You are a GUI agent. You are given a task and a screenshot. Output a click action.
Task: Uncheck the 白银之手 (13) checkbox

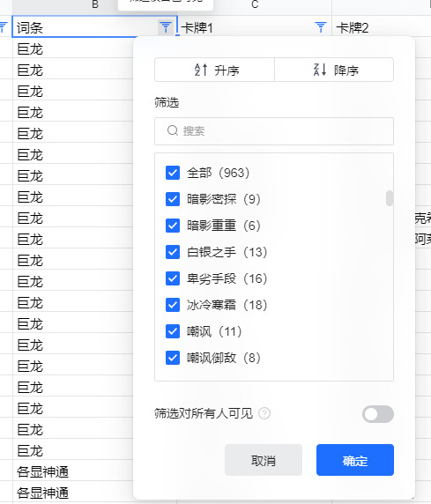173,252
